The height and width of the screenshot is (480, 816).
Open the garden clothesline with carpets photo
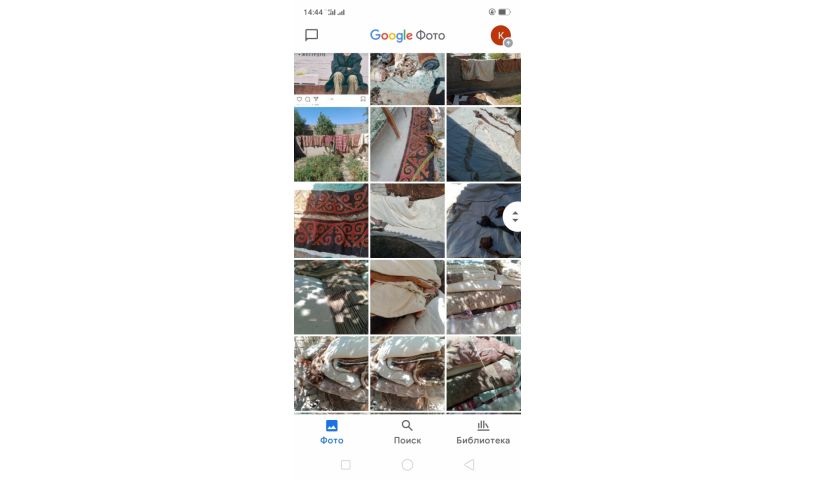coord(331,144)
